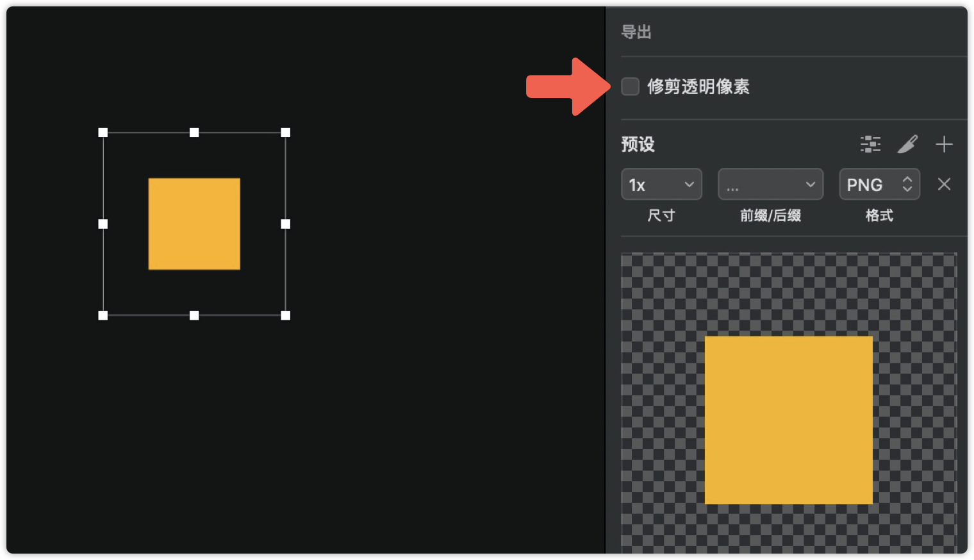Remove the PNG export row with X
Screen dimensions: 974x560
click(x=944, y=185)
